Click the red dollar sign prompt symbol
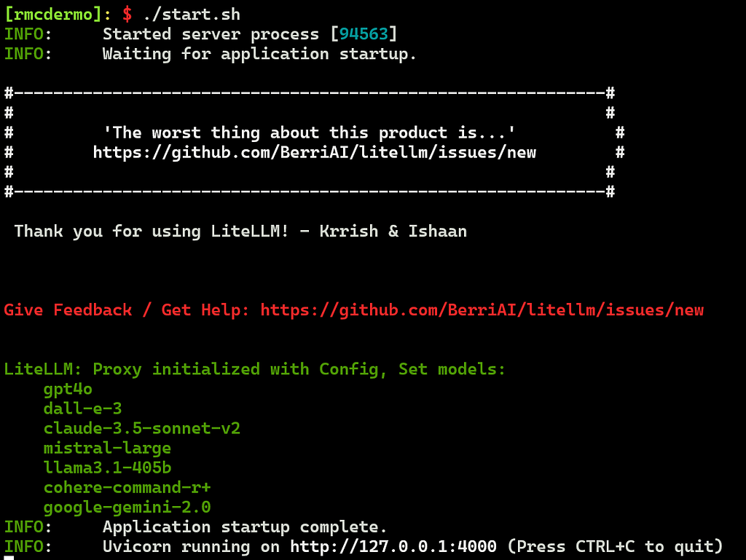Viewport: 746px width, 560px height. pyautogui.click(x=127, y=15)
